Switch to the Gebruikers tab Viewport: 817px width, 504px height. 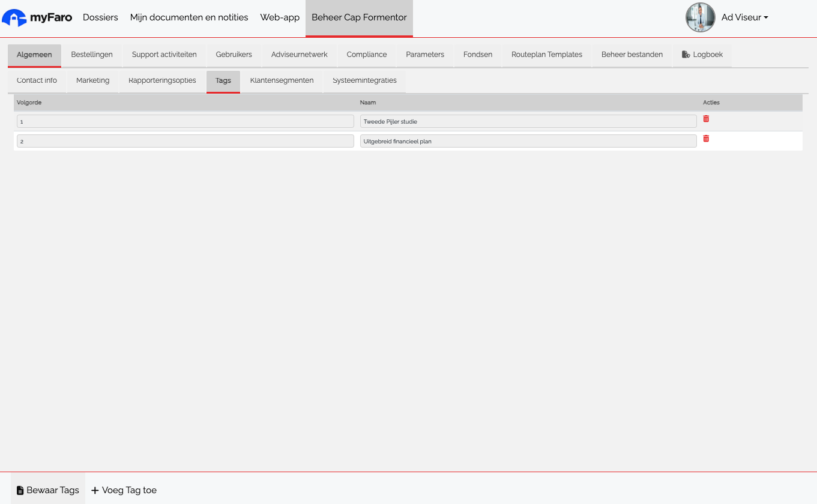pos(234,55)
